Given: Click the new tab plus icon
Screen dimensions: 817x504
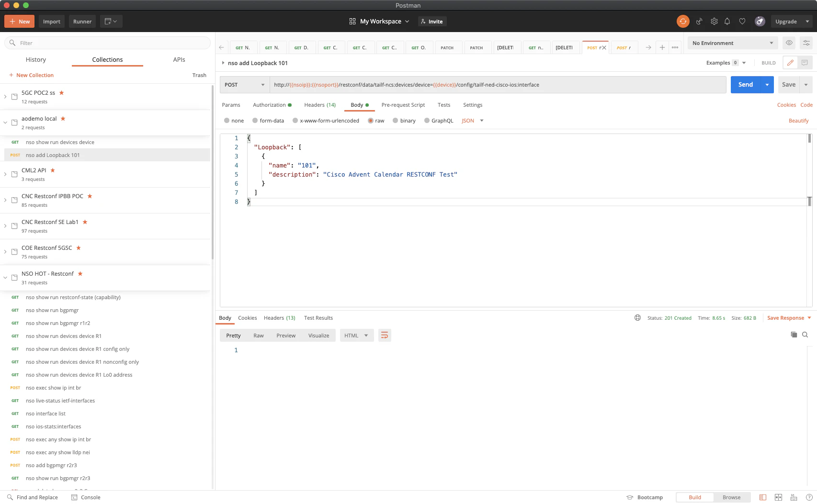Looking at the screenshot, I should tap(662, 47).
